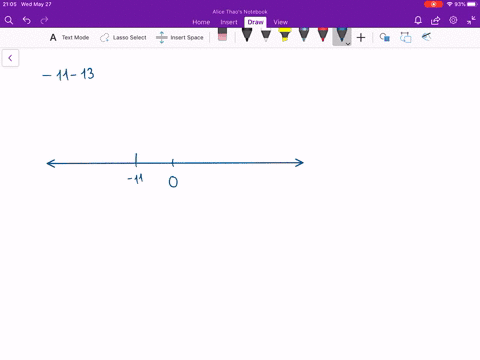
Task: Open the search magnifier icon
Action: [9, 21]
